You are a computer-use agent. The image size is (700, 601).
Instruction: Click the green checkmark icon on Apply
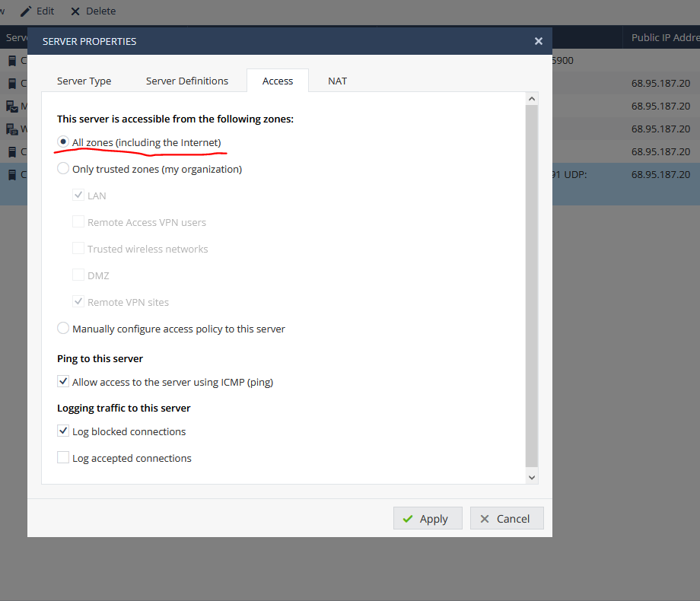[x=409, y=519]
